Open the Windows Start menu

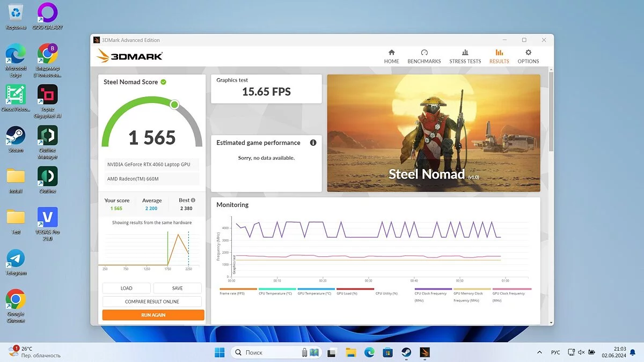[220, 352]
